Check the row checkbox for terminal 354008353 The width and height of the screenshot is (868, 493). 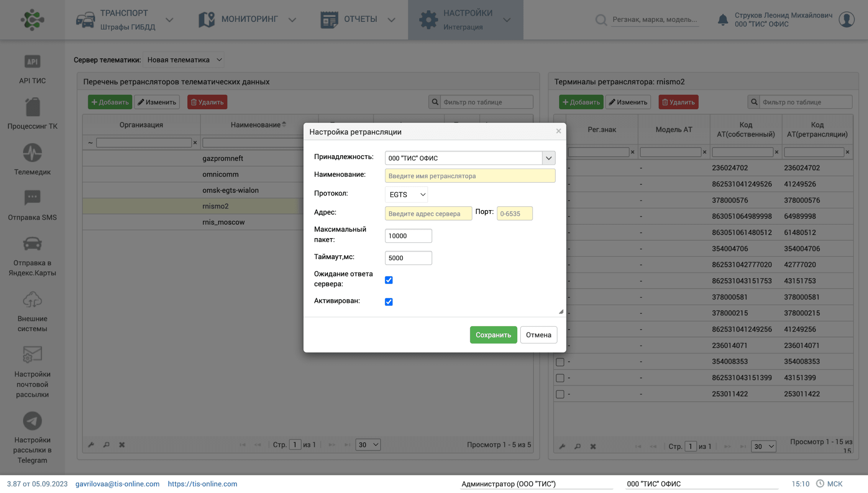coord(560,362)
